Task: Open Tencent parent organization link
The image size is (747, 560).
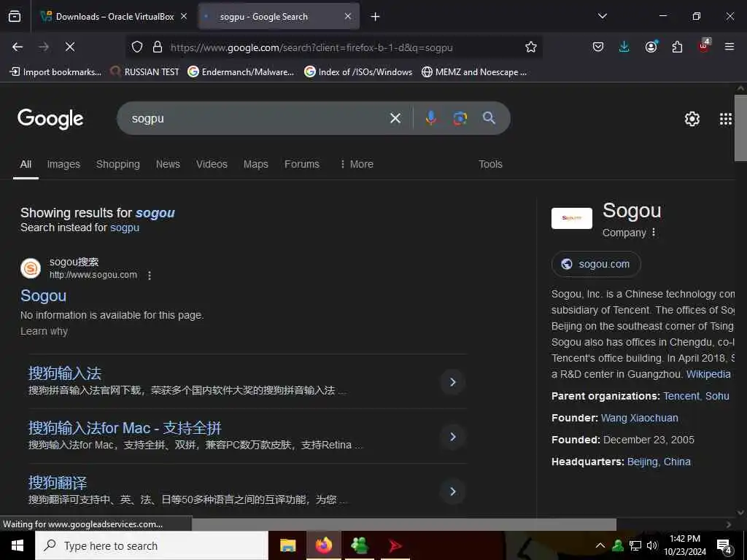Action: [x=682, y=396]
